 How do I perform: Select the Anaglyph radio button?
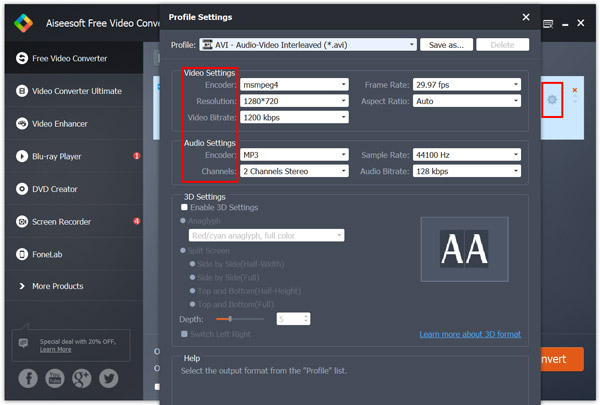183,221
